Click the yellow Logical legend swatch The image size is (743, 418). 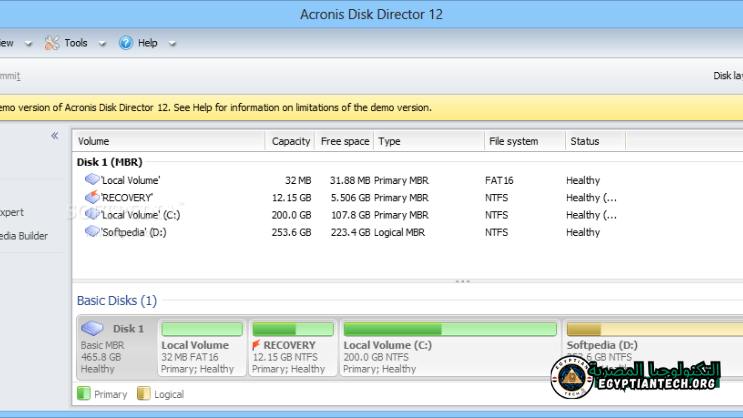143,394
